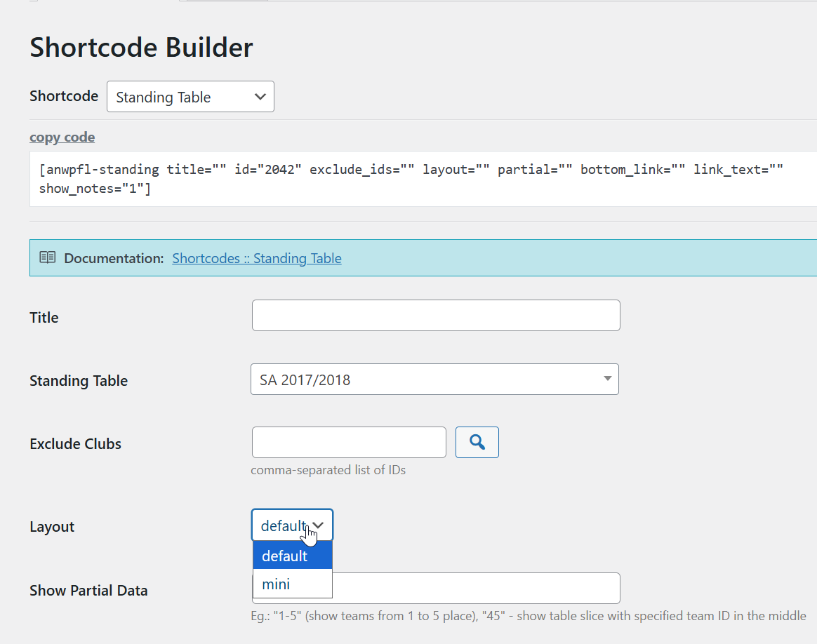Select 'default' in the Layout list

click(292, 556)
